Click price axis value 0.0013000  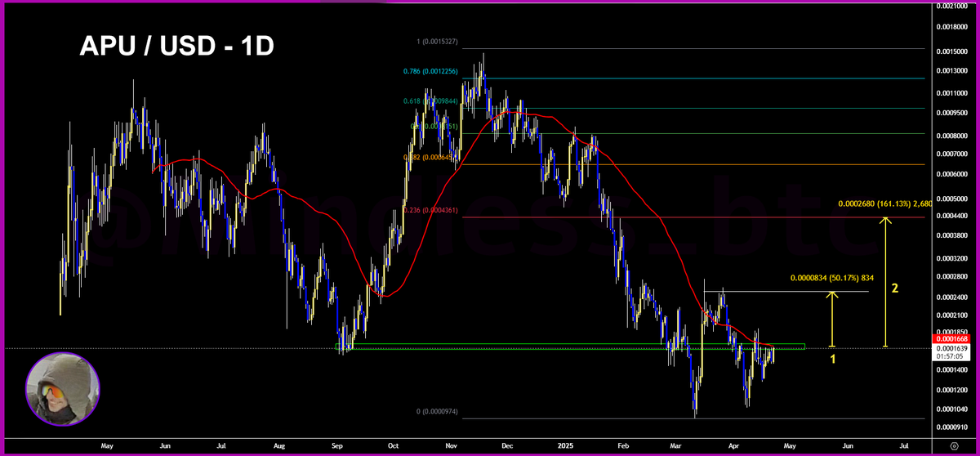click(952, 72)
